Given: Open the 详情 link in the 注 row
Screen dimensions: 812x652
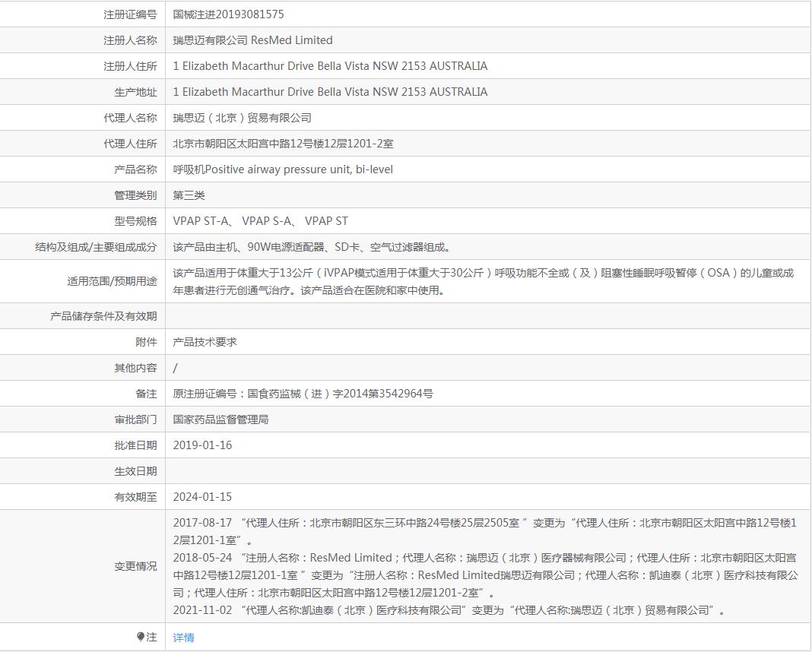Looking at the screenshot, I should pos(183,638).
